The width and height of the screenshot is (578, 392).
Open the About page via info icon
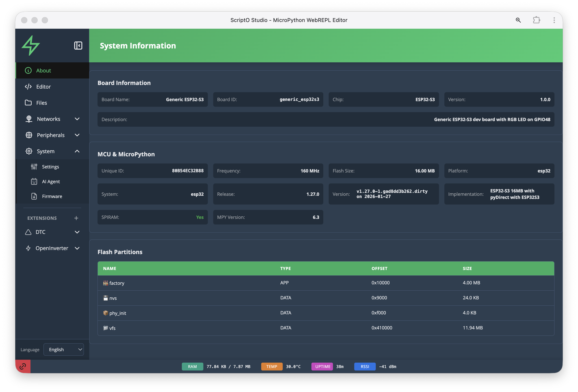pyautogui.click(x=28, y=70)
